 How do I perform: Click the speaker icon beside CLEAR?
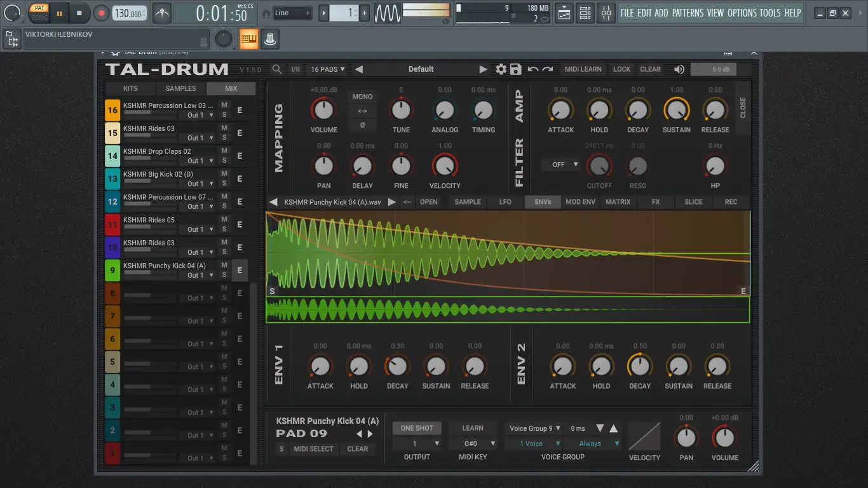click(679, 69)
